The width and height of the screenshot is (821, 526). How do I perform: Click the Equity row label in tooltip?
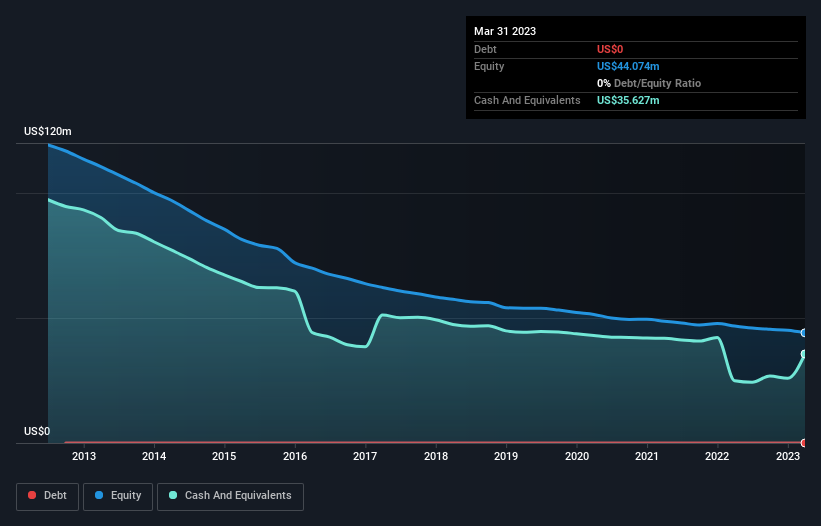(x=489, y=66)
